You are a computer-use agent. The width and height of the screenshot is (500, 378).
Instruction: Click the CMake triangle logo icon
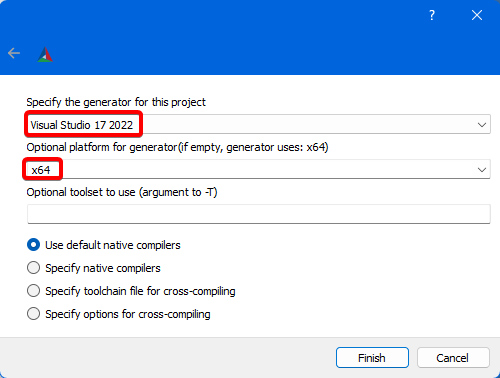click(45, 55)
